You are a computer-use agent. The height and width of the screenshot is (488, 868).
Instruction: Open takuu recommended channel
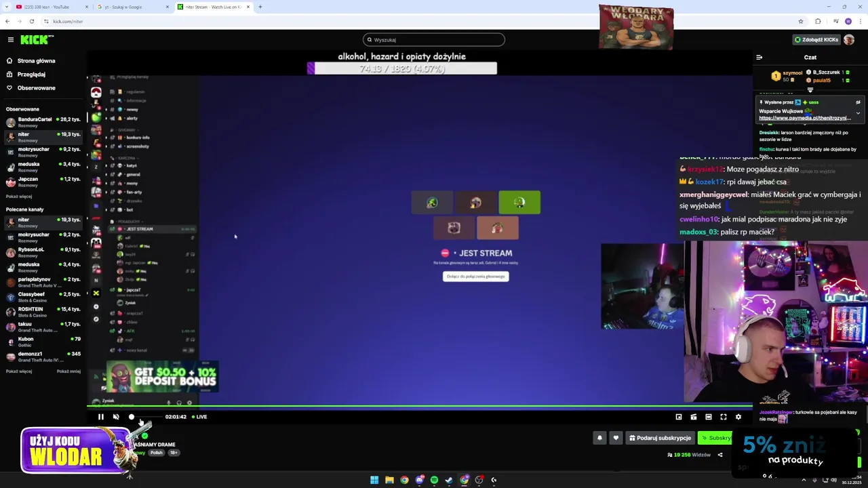click(x=43, y=327)
